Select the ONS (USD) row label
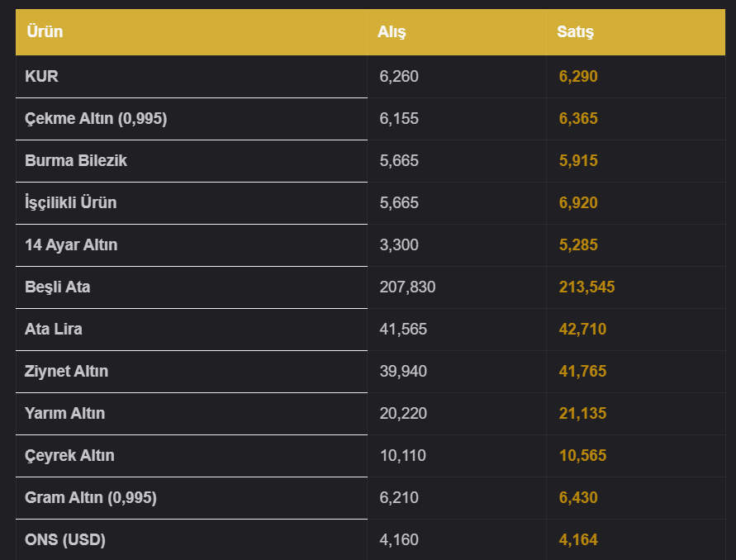Screen dimensions: 736x560 pos(65,540)
